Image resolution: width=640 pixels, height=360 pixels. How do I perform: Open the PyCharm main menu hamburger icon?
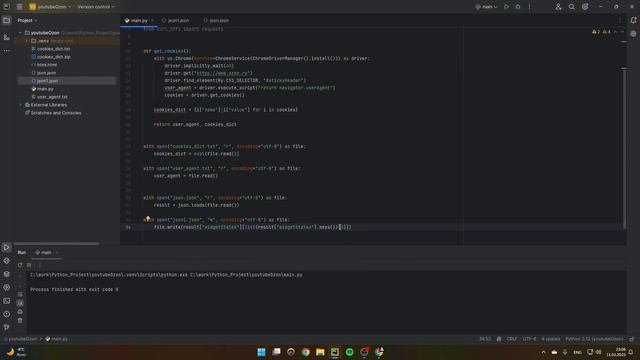point(19,7)
